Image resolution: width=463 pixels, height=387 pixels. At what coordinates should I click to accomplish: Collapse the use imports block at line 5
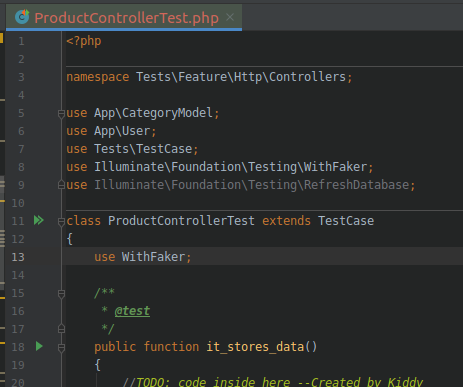(61, 114)
